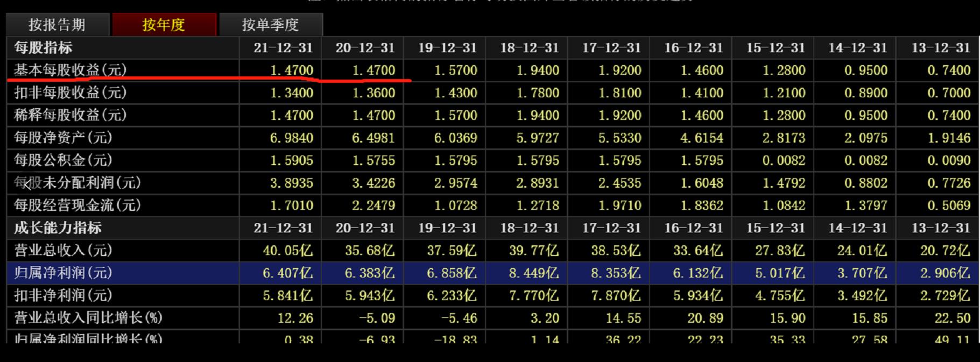980x362 pixels.
Task: Click the 22.50 revenue growth cell
Action: (x=953, y=318)
